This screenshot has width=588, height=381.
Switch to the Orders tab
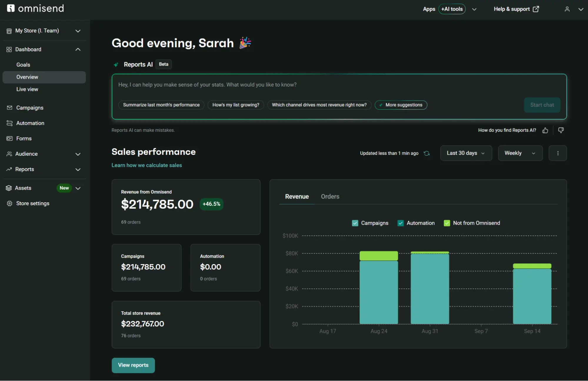point(330,196)
